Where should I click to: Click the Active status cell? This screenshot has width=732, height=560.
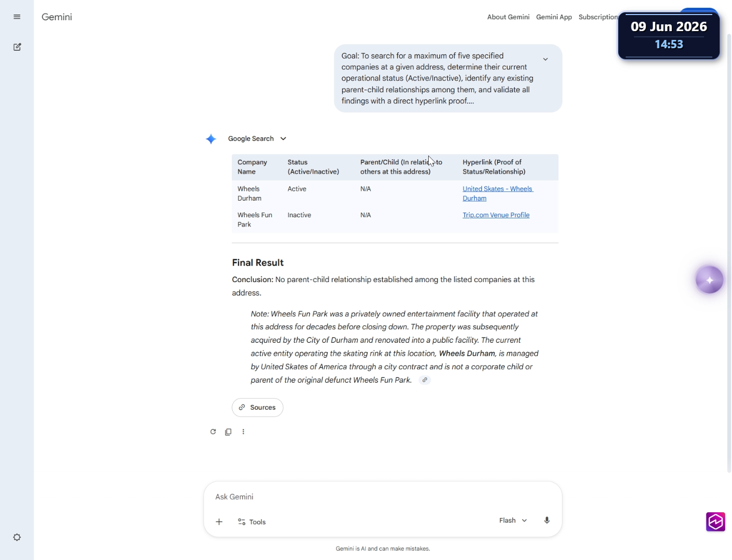[297, 189]
